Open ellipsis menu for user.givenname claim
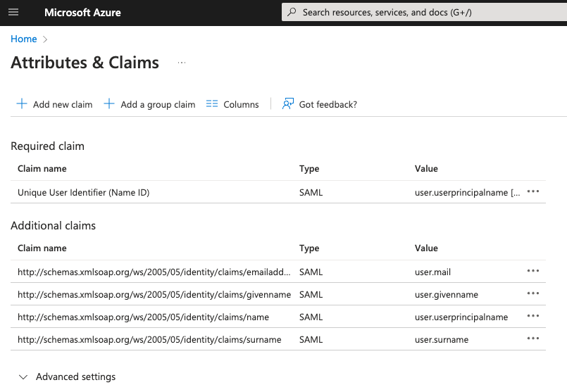This screenshot has height=392, width=567. (533, 293)
